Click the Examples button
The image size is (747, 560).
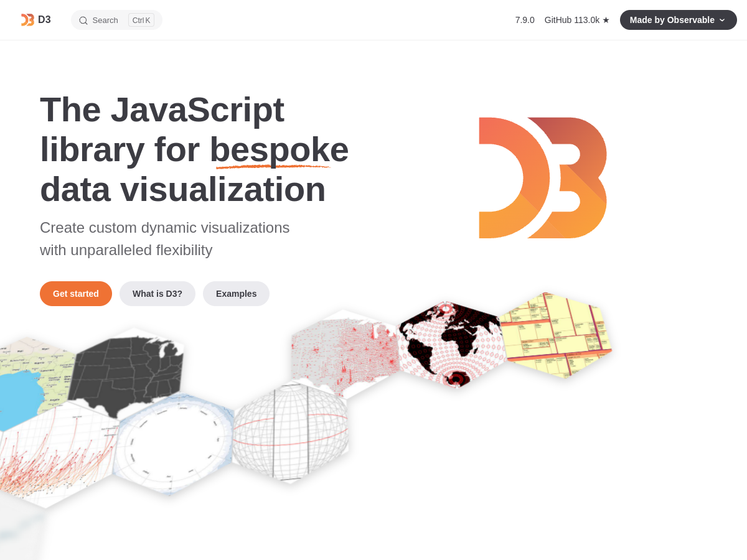click(236, 294)
